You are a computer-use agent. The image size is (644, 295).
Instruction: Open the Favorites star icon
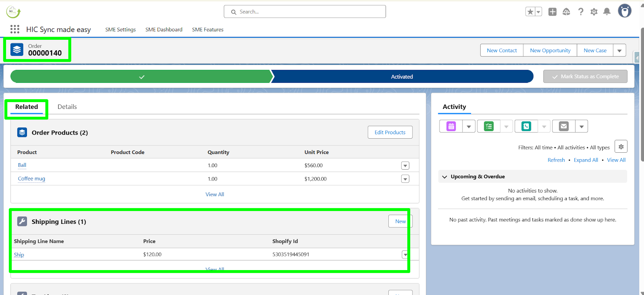(530, 12)
